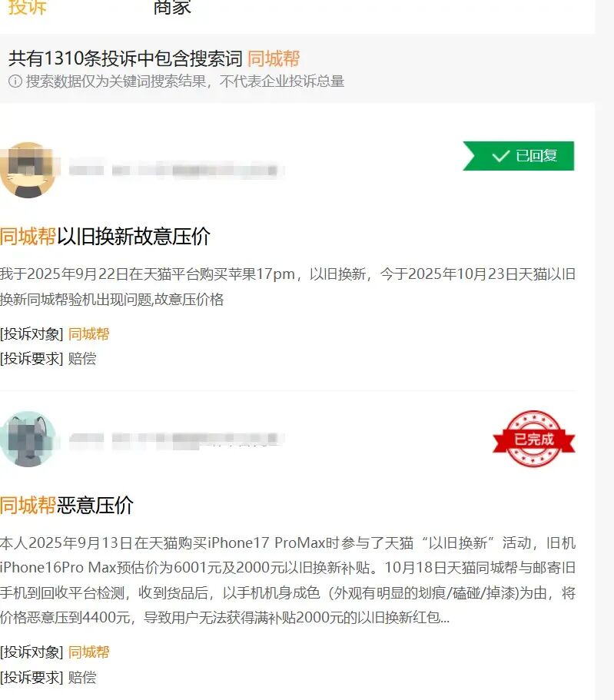Click 同城帮 in second complaint's 投诉对象
This screenshot has width=614, height=700.
tap(88, 652)
